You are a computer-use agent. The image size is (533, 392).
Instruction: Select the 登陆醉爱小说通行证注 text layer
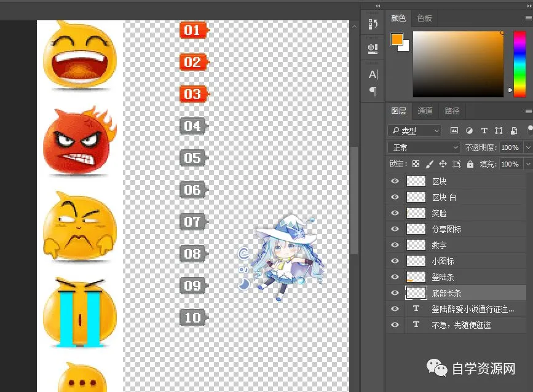coord(456,309)
